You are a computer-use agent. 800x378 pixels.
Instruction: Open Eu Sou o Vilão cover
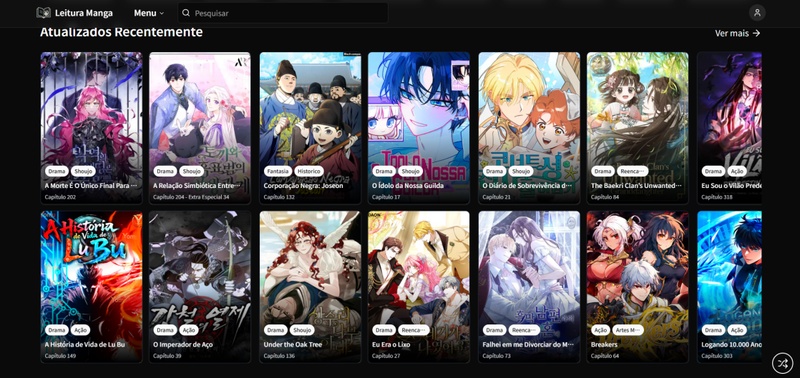[730, 128]
